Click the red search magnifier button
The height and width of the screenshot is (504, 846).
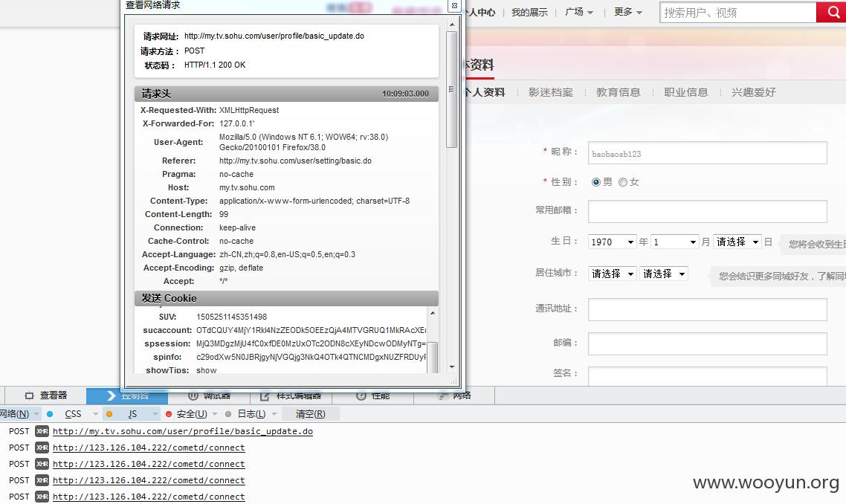pyautogui.click(x=832, y=13)
